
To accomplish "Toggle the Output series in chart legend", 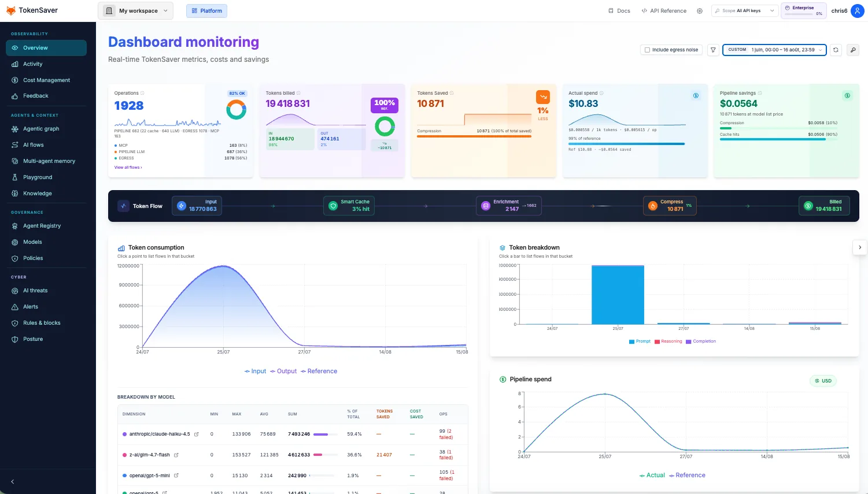I will pos(283,372).
